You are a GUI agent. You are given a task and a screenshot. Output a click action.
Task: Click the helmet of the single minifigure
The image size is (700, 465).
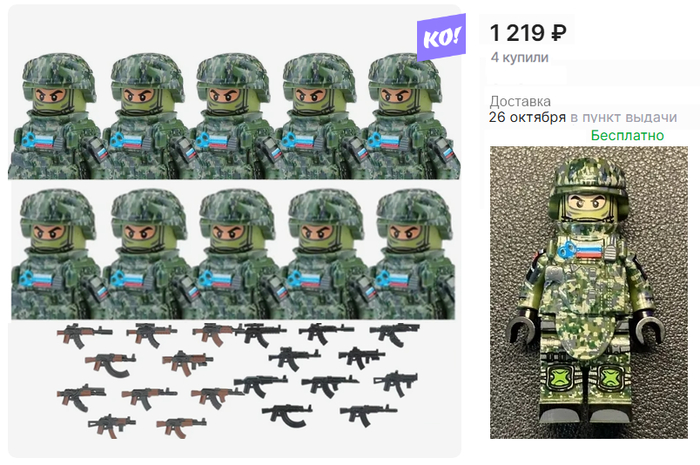[x=589, y=179]
